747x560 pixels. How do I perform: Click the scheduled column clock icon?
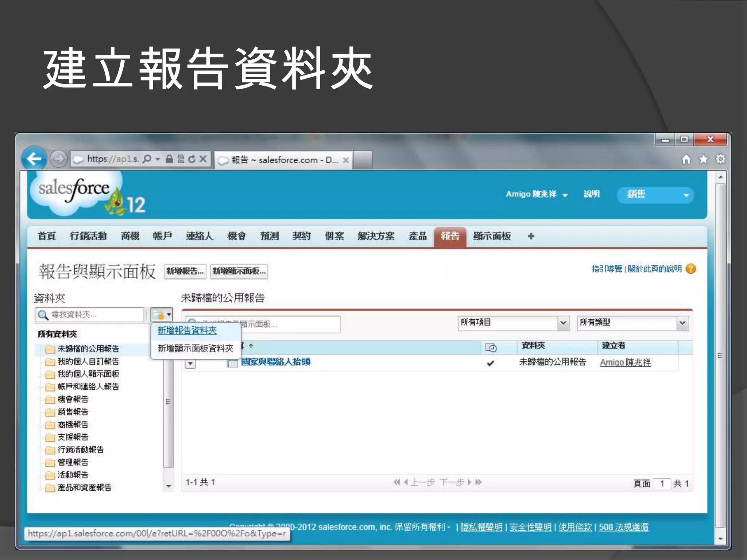click(x=491, y=347)
